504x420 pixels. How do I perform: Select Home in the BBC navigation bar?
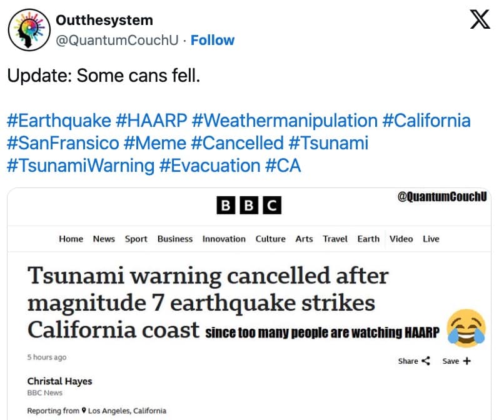coord(71,239)
